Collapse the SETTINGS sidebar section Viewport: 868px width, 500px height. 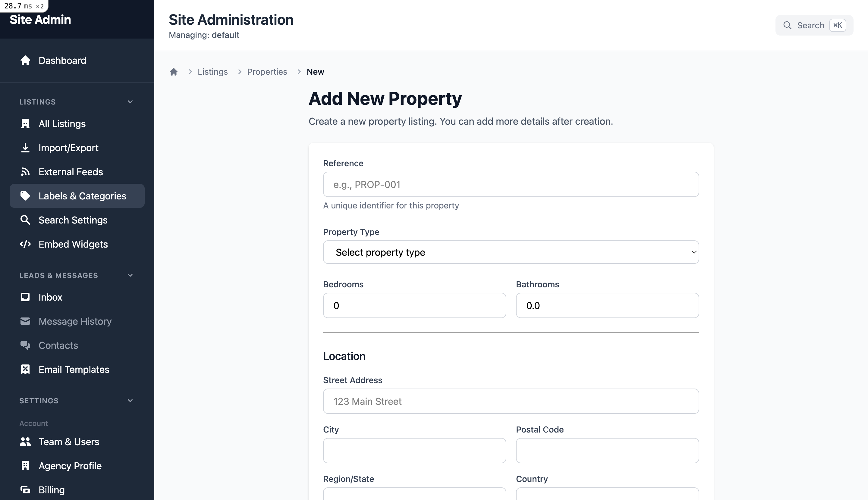pos(130,400)
